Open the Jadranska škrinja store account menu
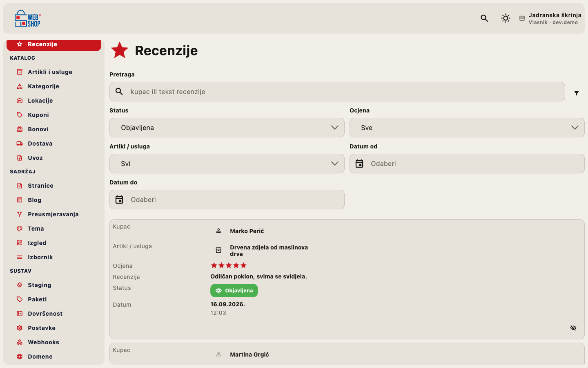This screenshot has width=588, height=368. 550,18
